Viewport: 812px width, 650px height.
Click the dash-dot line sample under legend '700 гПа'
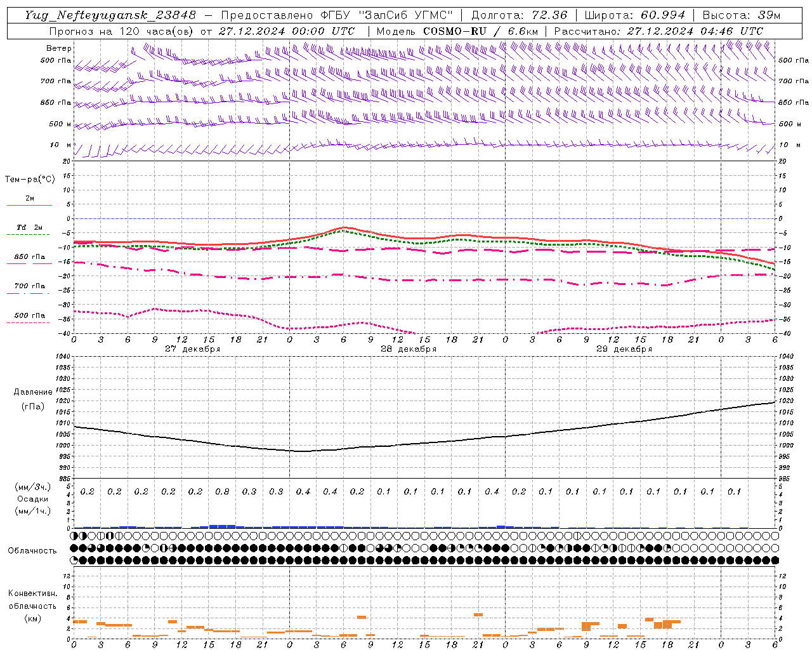tap(29, 293)
